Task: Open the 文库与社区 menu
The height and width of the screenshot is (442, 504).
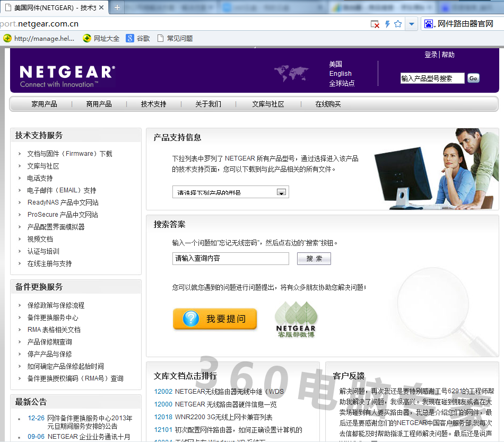Action: pos(268,104)
